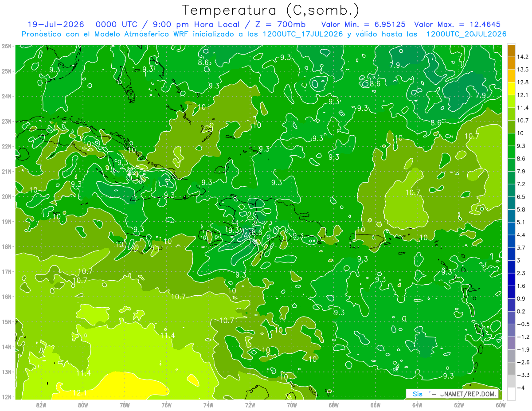This screenshot has width=532, height=411.
Task: Click the colorbar label "5.8"
Action: [x=522, y=209]
